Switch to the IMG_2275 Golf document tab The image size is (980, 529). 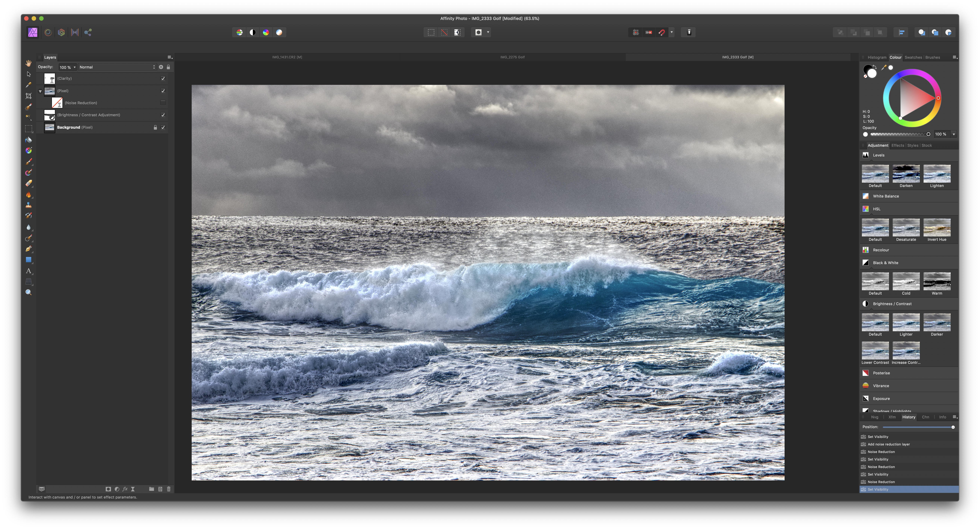(512, 57)
